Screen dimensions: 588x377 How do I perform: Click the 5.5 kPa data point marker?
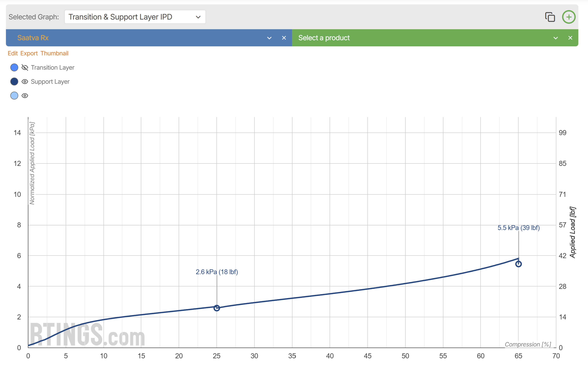518,264
